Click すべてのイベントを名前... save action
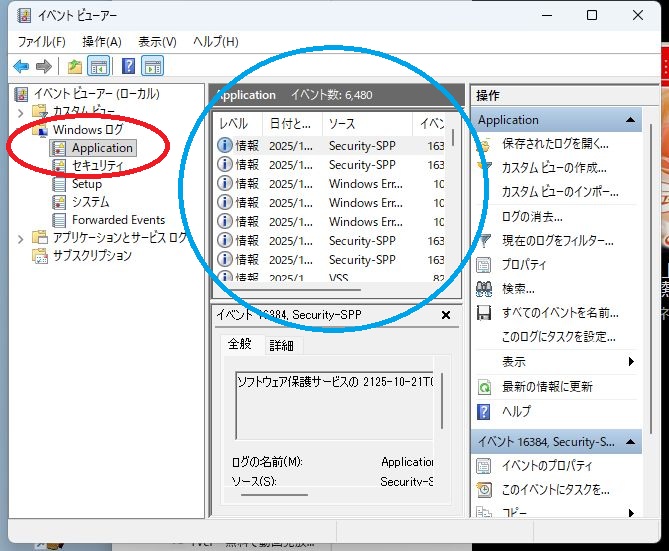Screen dimensions: 669x551 coord(560,313)
